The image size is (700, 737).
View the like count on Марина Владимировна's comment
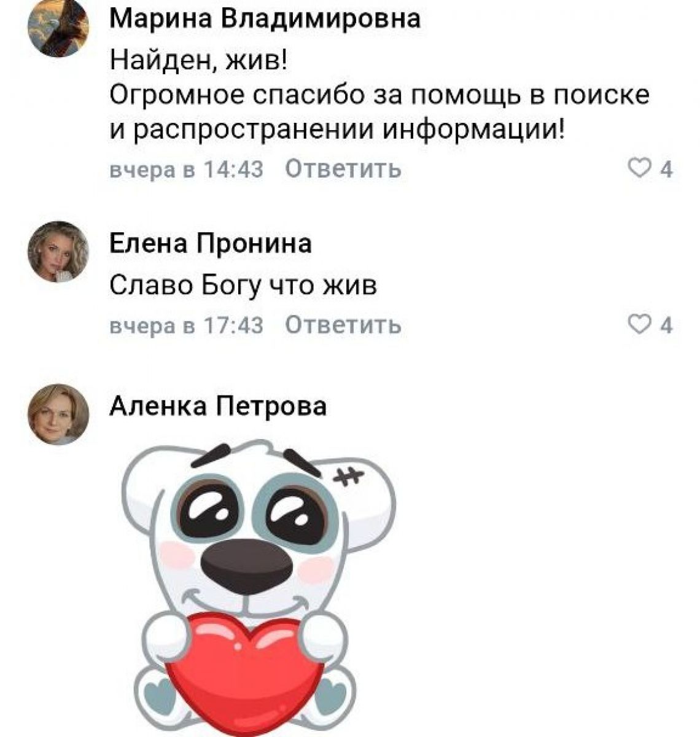click(666, 169)
